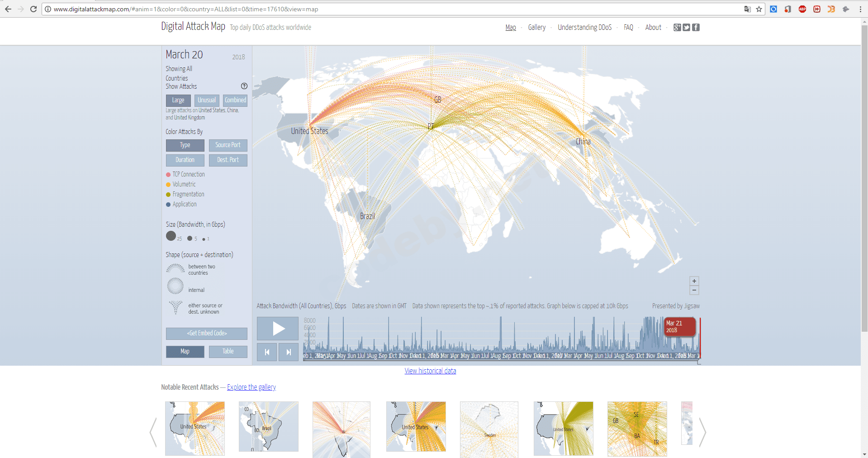This screenshot has height=458, width=868.
Task: Color attacks by Duration
Action: click(185, 160)
